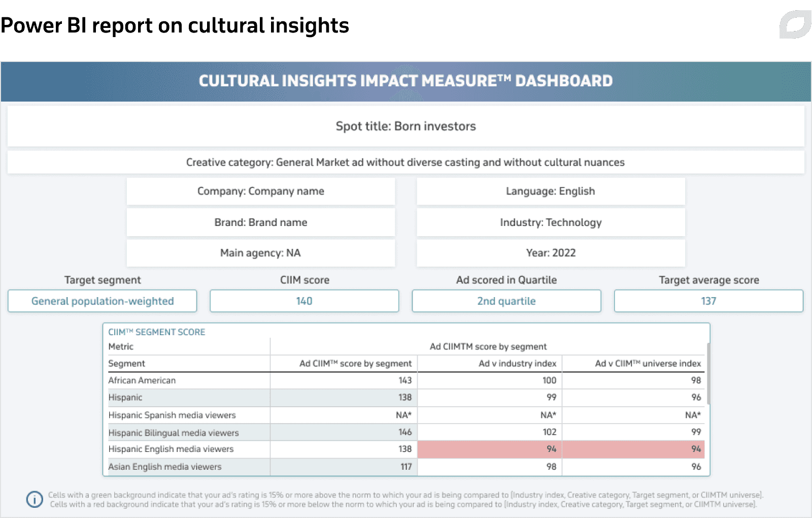Click the logo icon in top corner

pos(795,24)
